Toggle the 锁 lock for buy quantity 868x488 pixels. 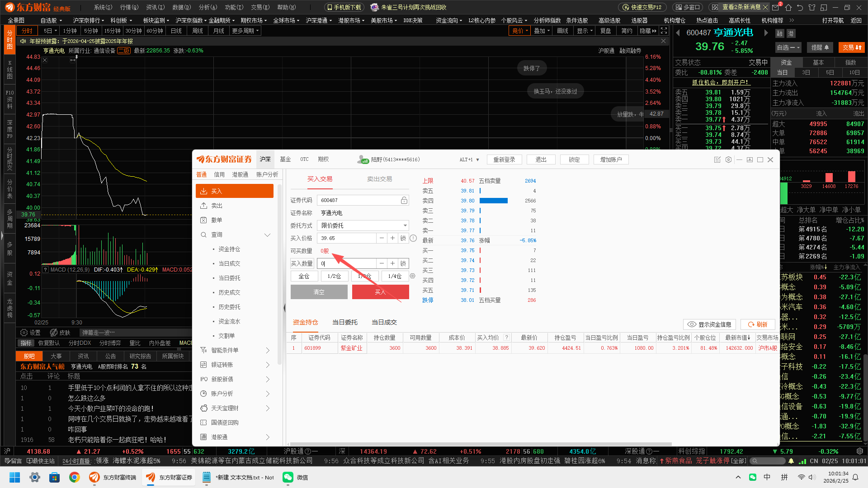(403, 263)
